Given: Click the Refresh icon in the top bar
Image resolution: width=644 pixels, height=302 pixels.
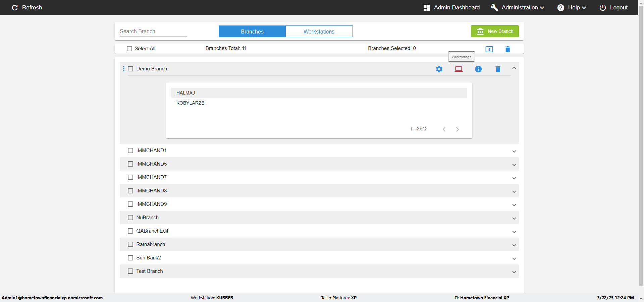Looking at the screenshot, I should (15, 7).
